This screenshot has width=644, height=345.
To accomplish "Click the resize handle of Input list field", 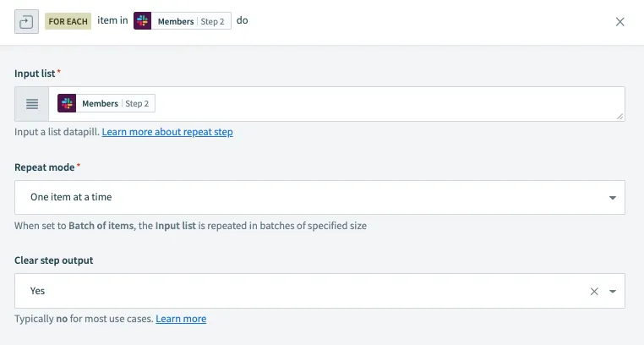I will (x=620, y=116).
